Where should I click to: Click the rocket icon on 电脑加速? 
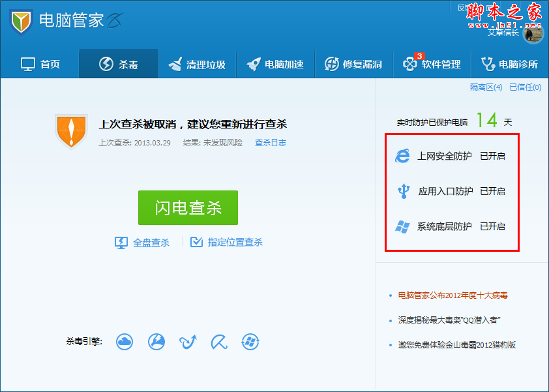[254, 64]
